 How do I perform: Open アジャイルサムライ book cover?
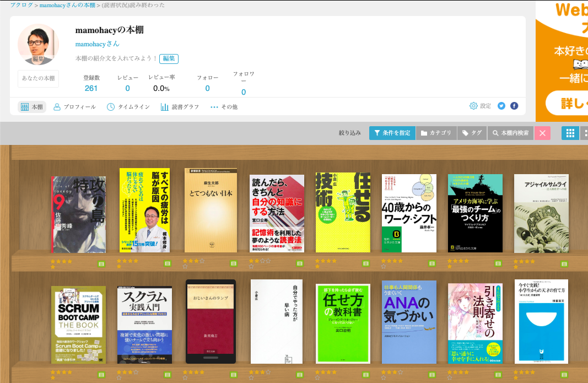click(x=541, y=213)
